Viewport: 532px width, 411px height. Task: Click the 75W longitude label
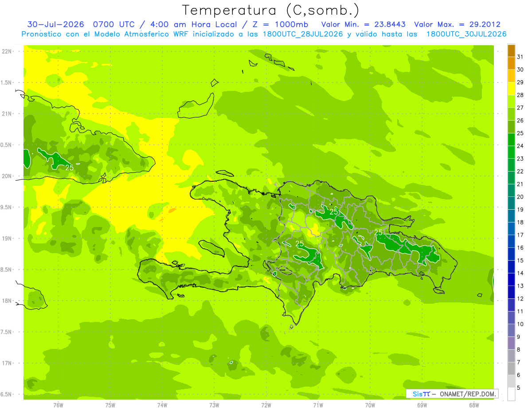[x=110, y=405]
